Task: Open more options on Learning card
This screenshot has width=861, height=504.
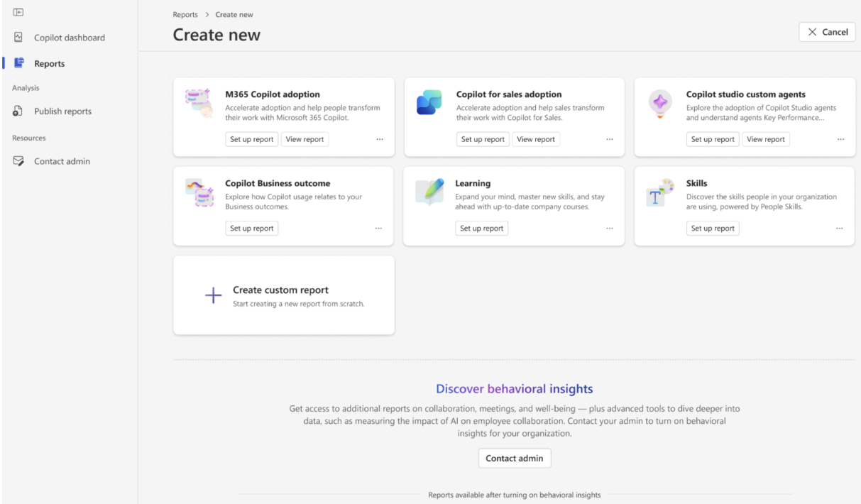Action: point(610,229)
